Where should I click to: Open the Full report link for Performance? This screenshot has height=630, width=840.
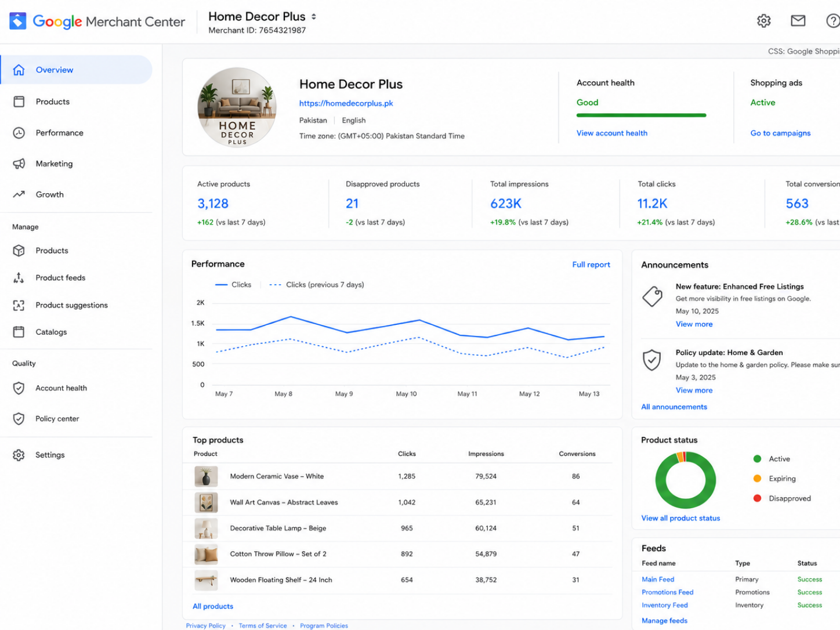click(x=591, y=265)
